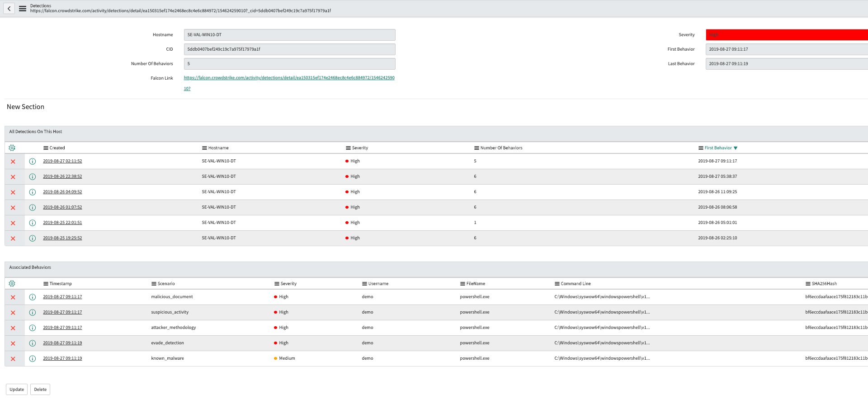This screenshot has height=419, width=868.
Task: Click the red Severity field
Action: (x=787, y=35)
